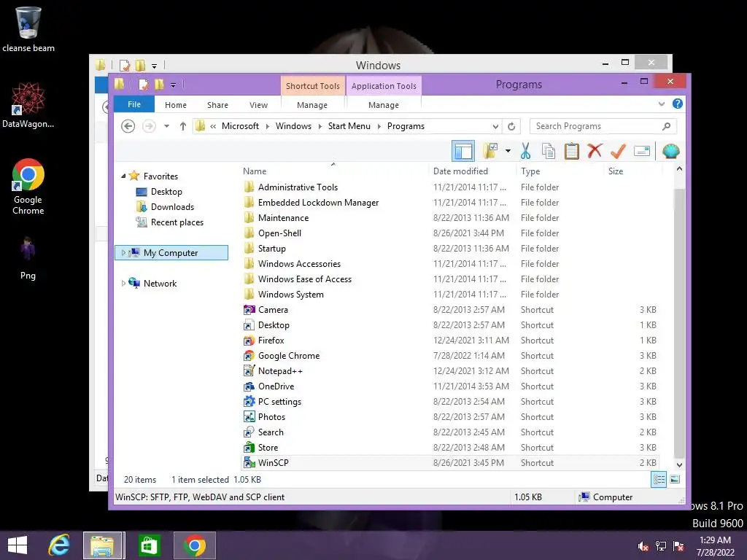Screen dimensions: 747x560
Task: Switch to large icons view in status bar
Action: point(675,480)
